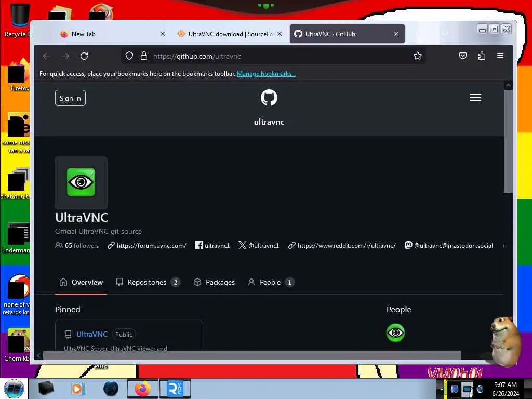Click the scrollbar up arrow
The image size is (532, 399).
coord(508,86)
